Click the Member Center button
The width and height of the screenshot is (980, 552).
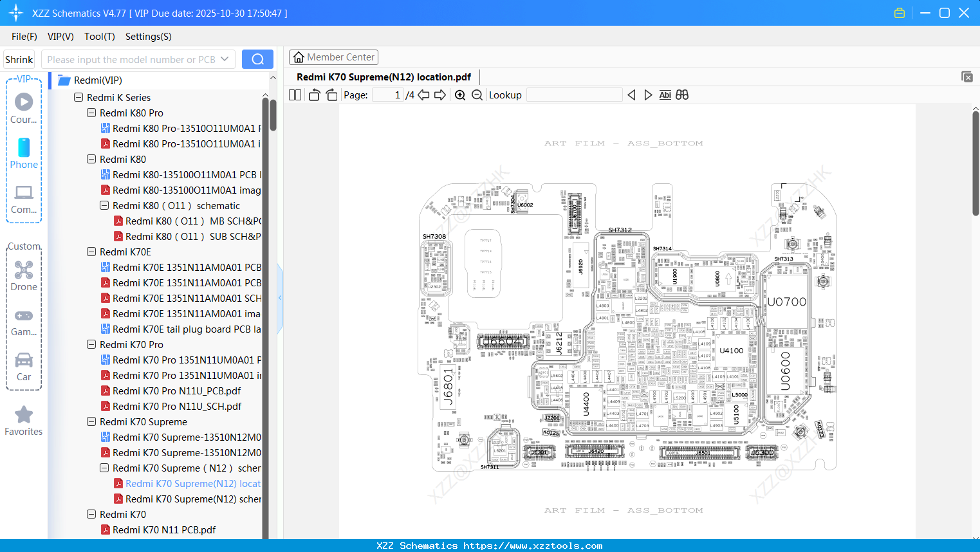pyautogui.click(x=333, y=57)
